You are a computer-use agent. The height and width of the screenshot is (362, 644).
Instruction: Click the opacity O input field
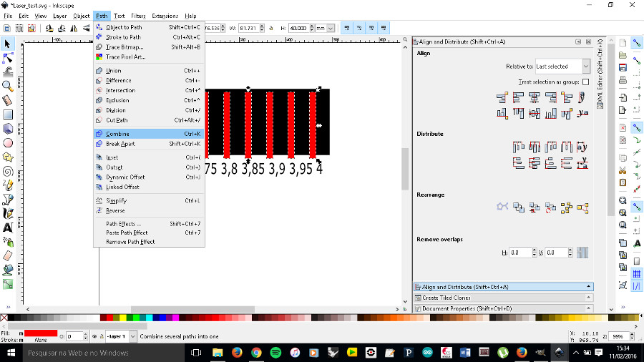click(74, 336)
